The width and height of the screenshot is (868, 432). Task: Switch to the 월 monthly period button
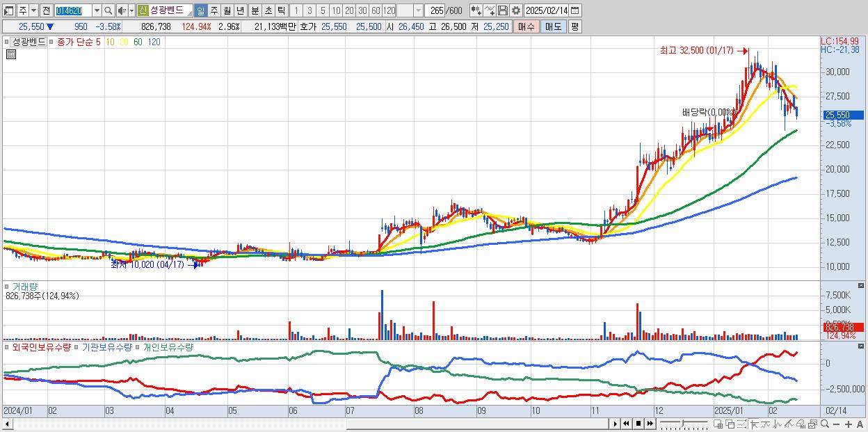227,10
